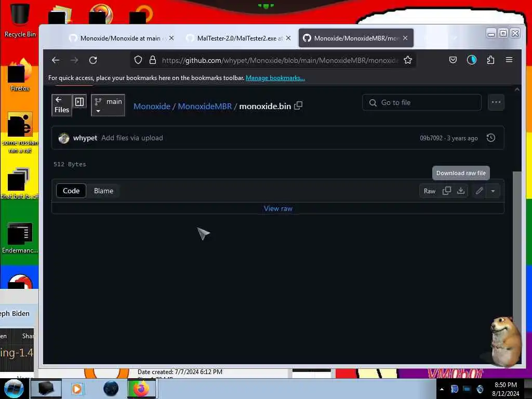Show hidden system tray icons arrow
The height and width of the screenshot is (399, 532).
click(x=442, y=389)
